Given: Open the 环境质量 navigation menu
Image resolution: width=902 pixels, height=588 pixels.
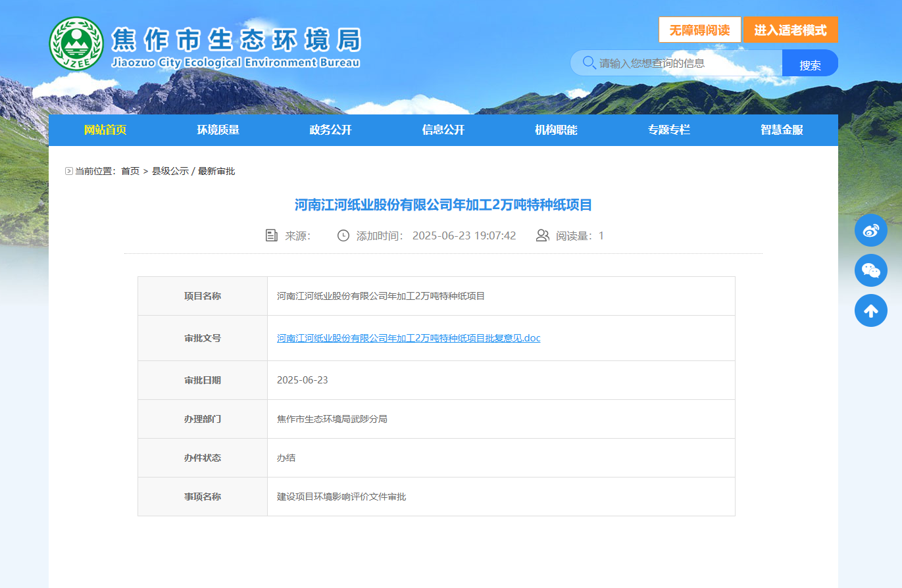Looking at the screenshot, I should pyautogui.click(x=218, y=130).
